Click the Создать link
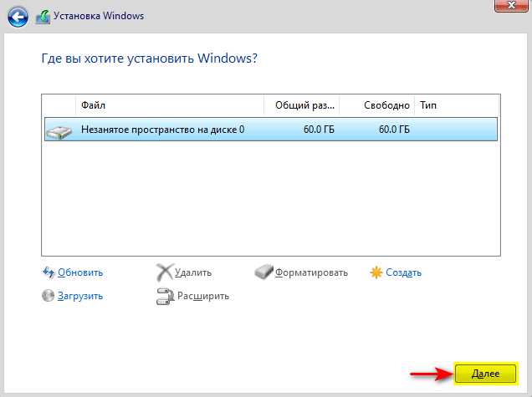Viewport: 532px width, 397px height. pyautogui.click(x=403, y=272)
